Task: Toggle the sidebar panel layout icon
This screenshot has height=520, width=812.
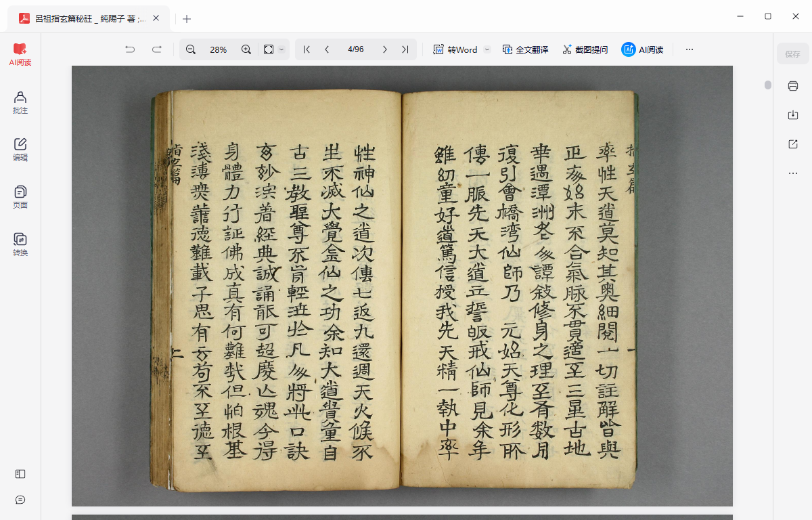Action: 20,474
